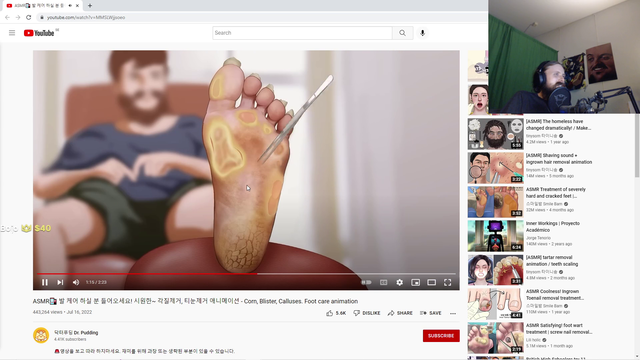Screen dimensions: 640x360
Task: Open the more actions ellipsis menu
Action: (453, 313)
